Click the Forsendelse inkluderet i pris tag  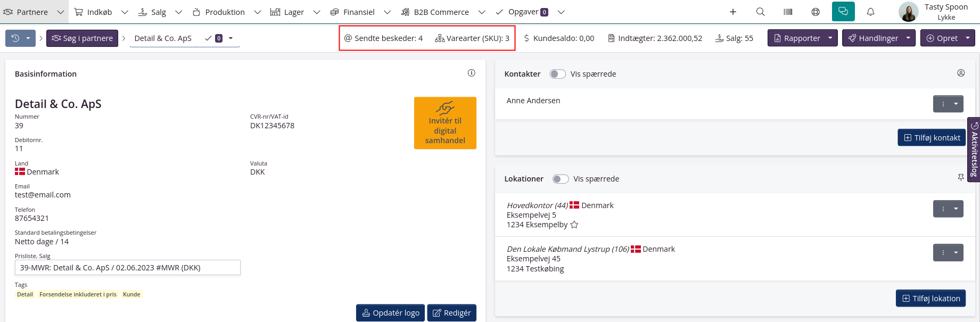(x=78, y=294)
